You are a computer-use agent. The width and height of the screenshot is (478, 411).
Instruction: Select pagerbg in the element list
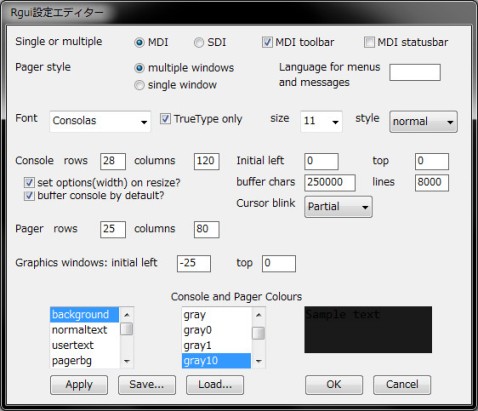click(x=84, y=361)
